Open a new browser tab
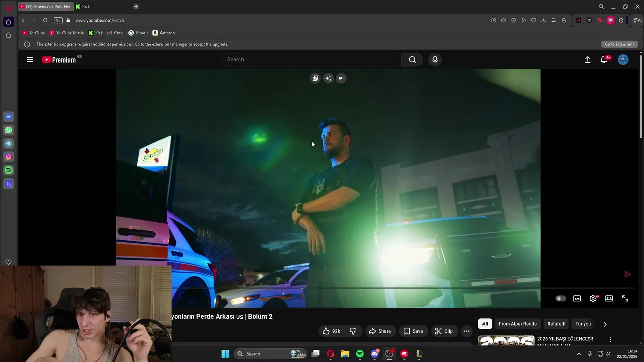Viewport: 644px width, 362px height. pyautogui.click(x=136, y=7)
